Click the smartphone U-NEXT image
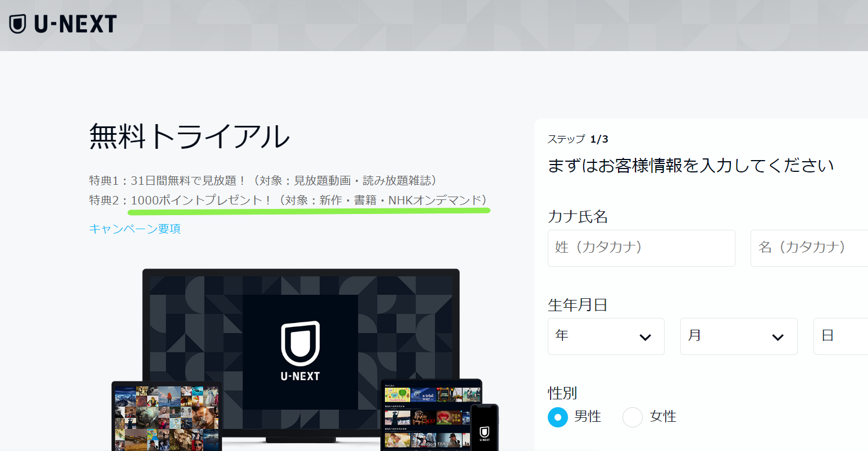The image size is (868, 451). click(484, 428)
